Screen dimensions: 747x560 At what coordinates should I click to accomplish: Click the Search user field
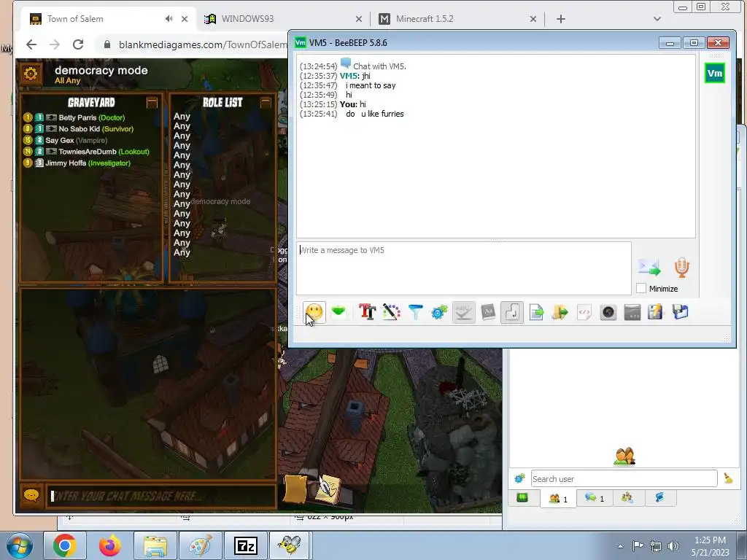(624, 478)
